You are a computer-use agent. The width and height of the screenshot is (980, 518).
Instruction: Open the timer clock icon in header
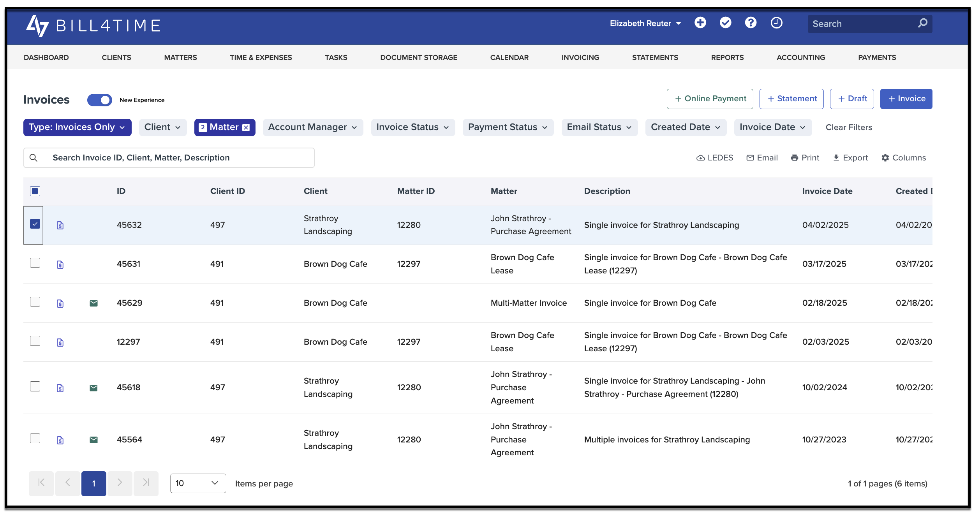pos(776,23)
